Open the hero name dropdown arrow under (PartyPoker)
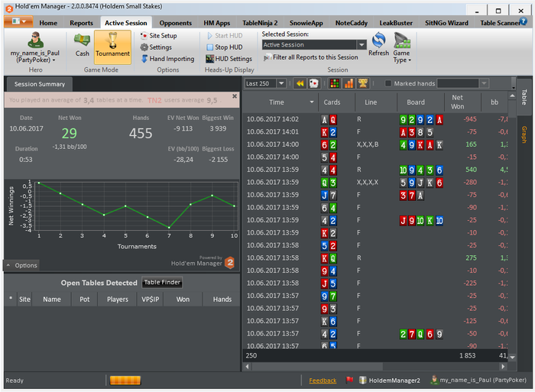535x392 pixels. (53, 60)
